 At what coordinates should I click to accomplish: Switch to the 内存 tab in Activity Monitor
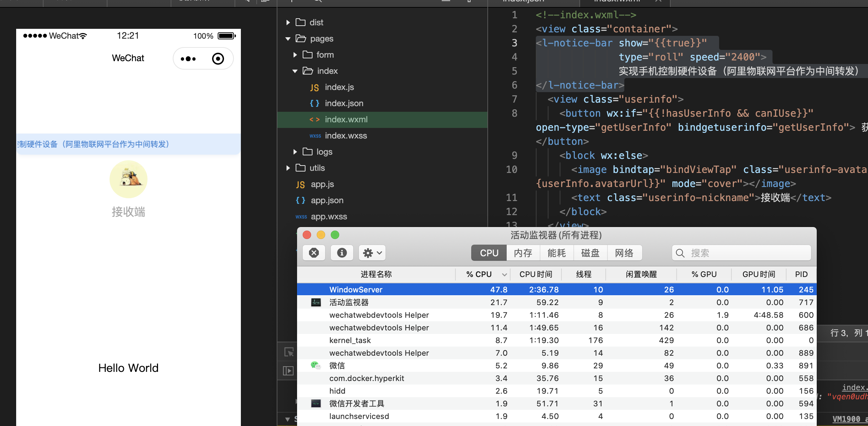[x=522, y=253]
